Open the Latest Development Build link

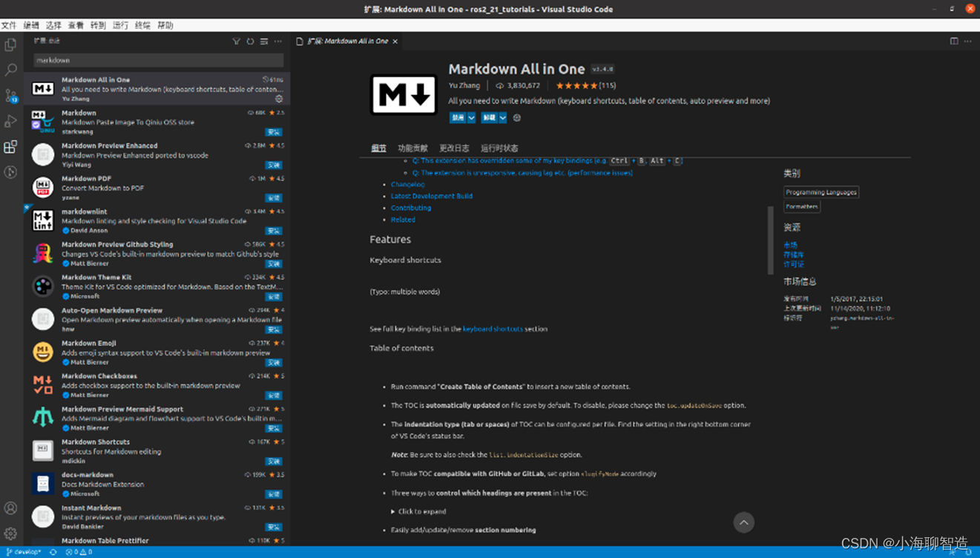[432, 196]
